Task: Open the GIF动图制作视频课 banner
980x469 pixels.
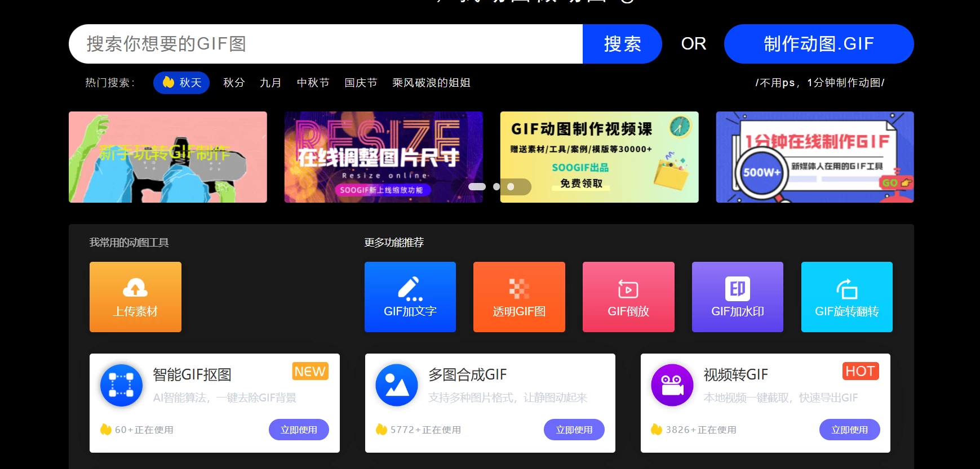Action: tap(599, 157)
